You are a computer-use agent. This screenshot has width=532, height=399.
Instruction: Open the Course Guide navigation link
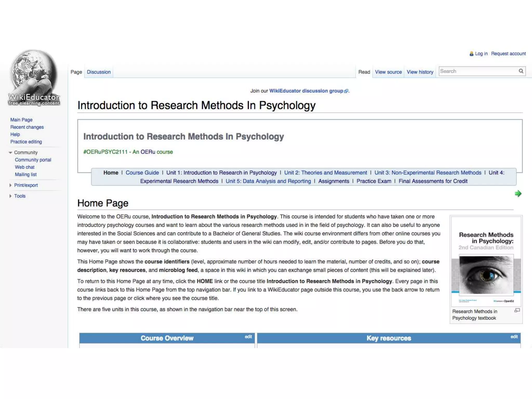pos(142,173)
